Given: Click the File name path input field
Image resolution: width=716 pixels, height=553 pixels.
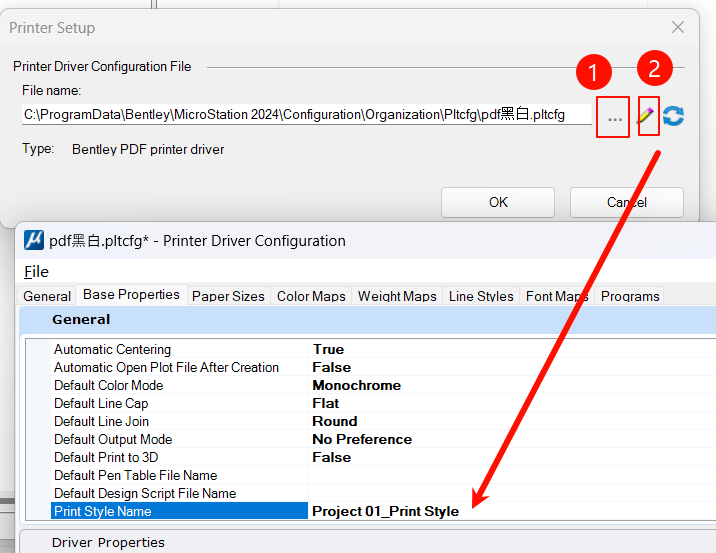Looking at the screenshot, I should tap(307, 115).
